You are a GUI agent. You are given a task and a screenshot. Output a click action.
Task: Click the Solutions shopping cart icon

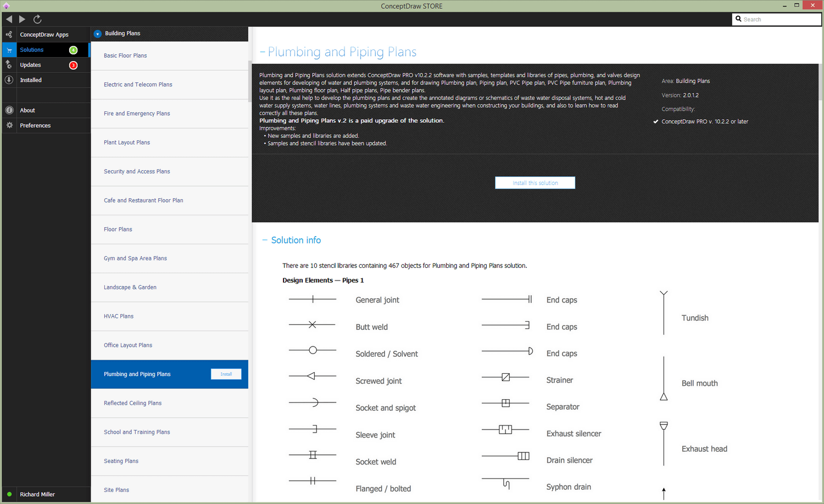(9, 50)
